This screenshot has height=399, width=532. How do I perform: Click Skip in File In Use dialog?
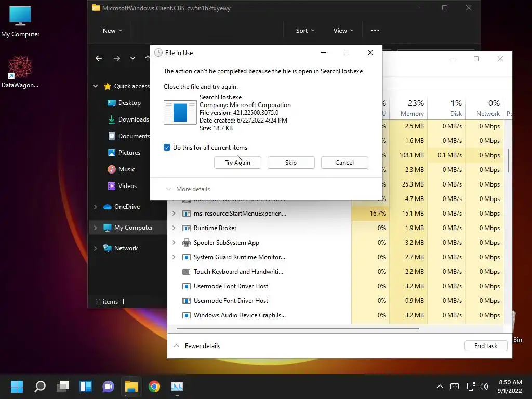pos(291,163)
